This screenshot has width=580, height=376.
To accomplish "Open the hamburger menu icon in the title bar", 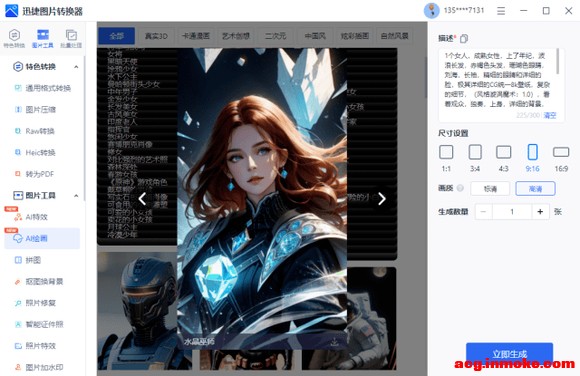I will tap(501, 11).
